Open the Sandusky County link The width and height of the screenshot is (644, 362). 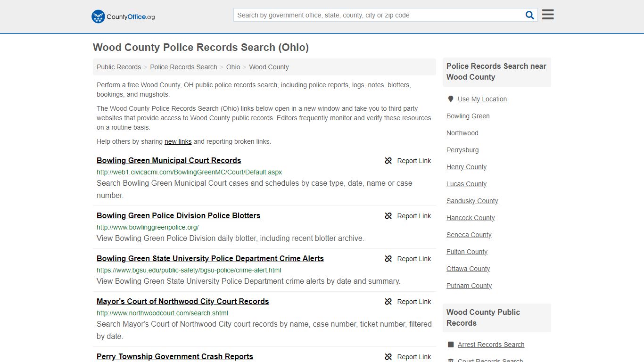pyautogui.click(x=472, y=201)
